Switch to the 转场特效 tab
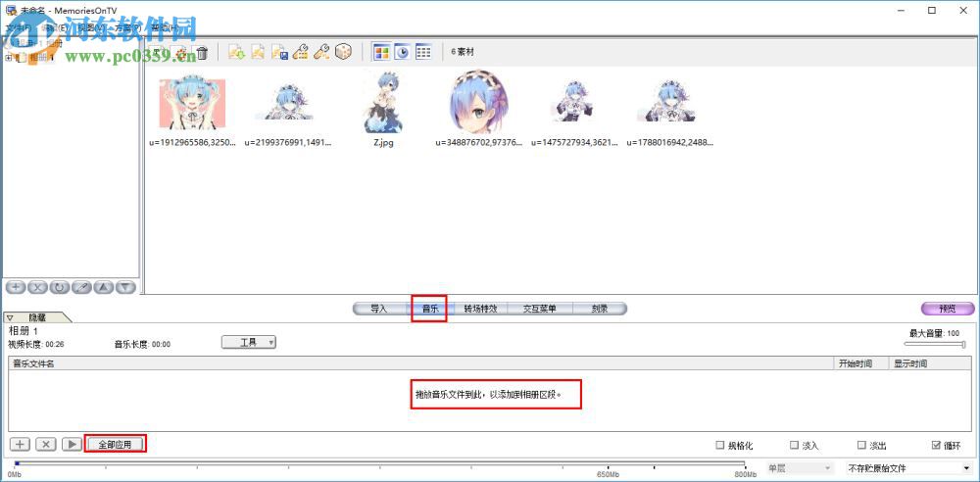Viewport: 980px width, 482px height. [x=480, y=309]
